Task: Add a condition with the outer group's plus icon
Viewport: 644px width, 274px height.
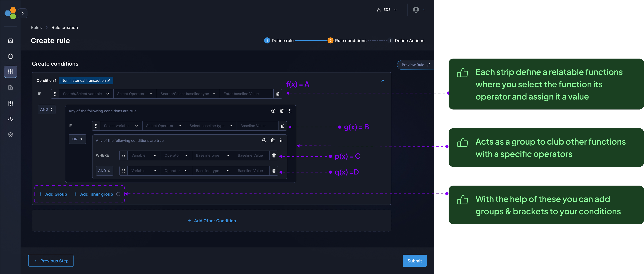Action: 273,111
